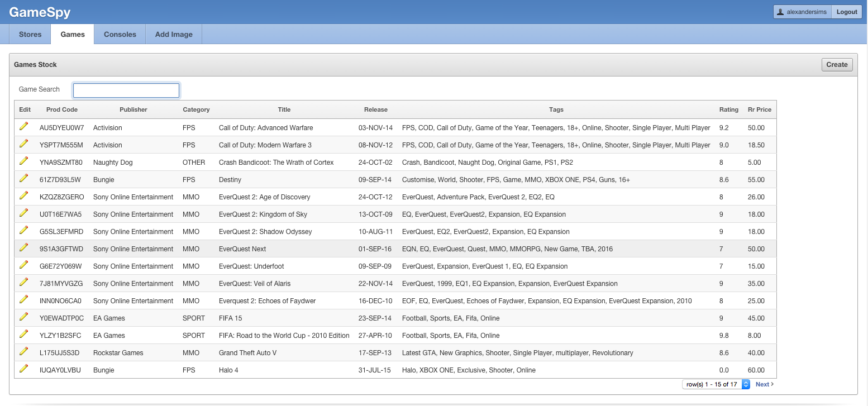Select the Games tab
Viewport: 868px width, 406px height.
pyautogui.click(x=73, y=34)
